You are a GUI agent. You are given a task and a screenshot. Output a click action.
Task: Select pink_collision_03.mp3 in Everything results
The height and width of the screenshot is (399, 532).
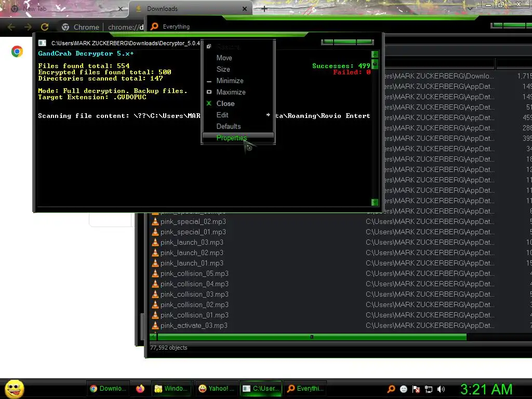[194, 295]
